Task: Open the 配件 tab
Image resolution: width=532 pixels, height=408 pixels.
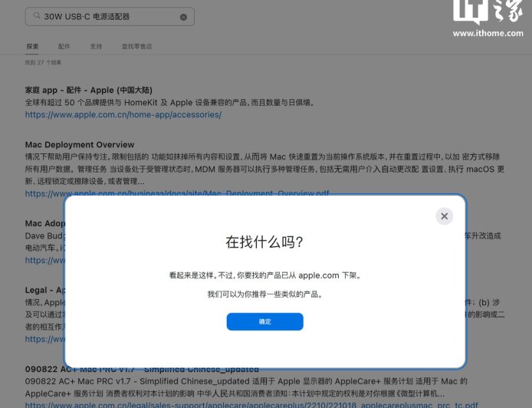Action: 64,47
